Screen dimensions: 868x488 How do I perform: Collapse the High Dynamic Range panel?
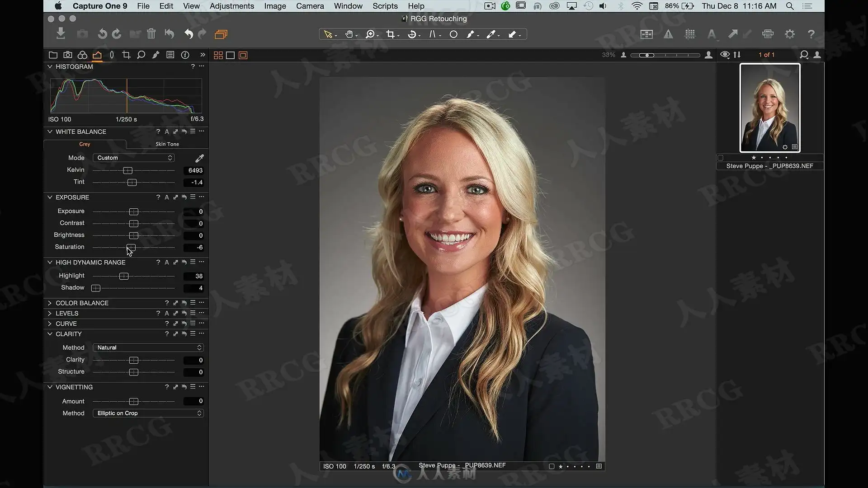pos(50,262)
